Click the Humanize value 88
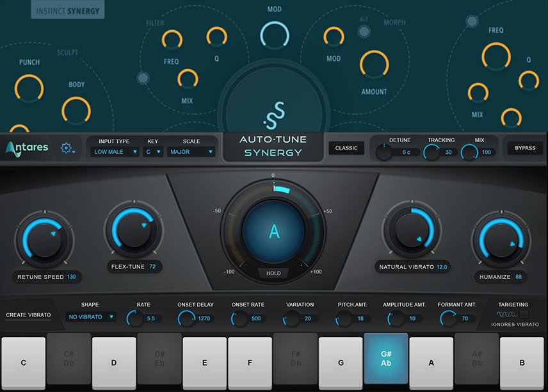 [519, 277]
